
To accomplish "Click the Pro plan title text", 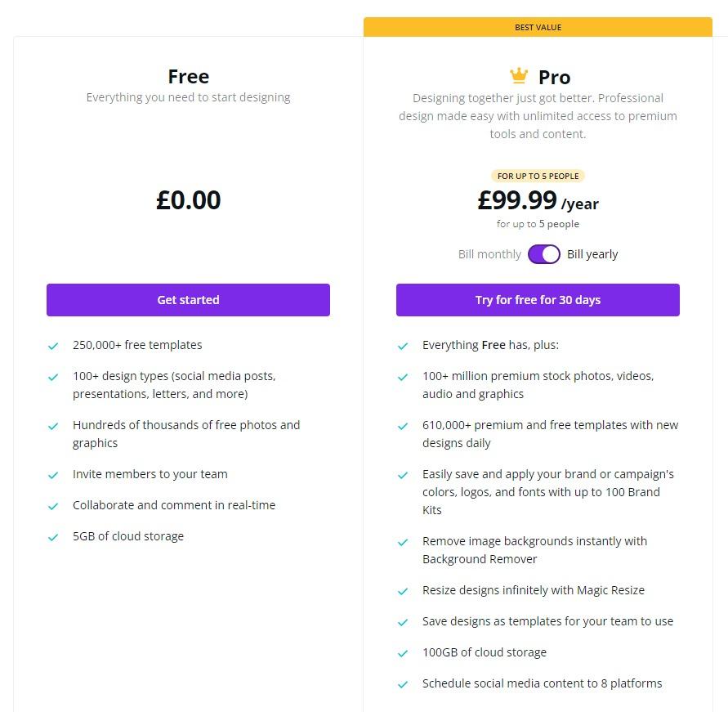I will coord(554,77).
